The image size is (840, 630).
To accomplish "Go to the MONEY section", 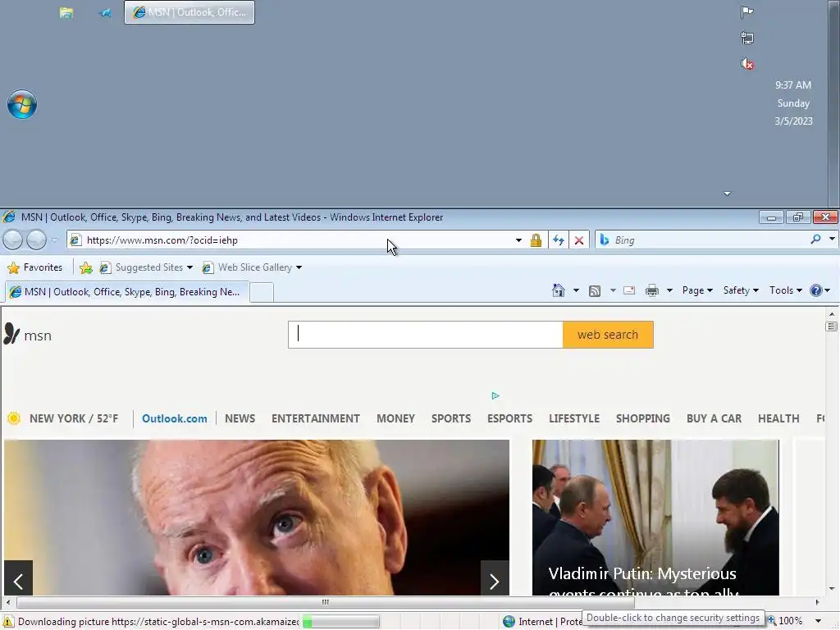I will (395, 418).
